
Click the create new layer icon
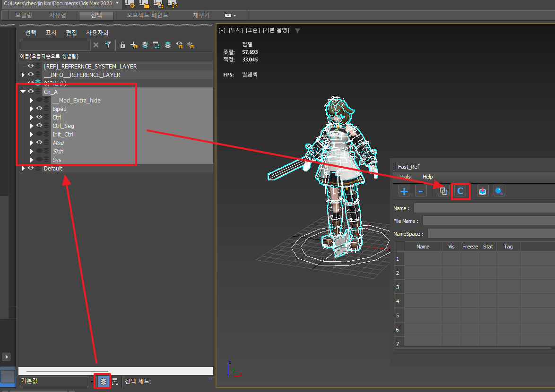click(134, 45)
